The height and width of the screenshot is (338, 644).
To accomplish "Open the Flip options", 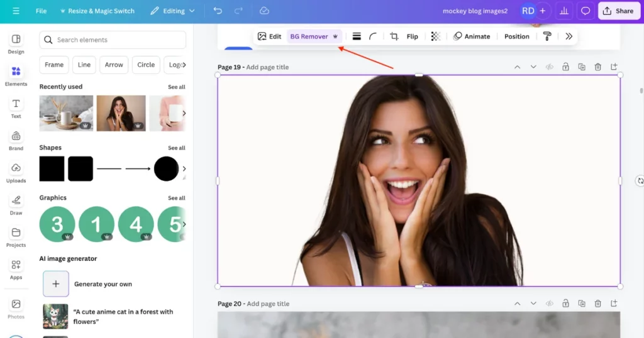I will (x=413, y=36).
